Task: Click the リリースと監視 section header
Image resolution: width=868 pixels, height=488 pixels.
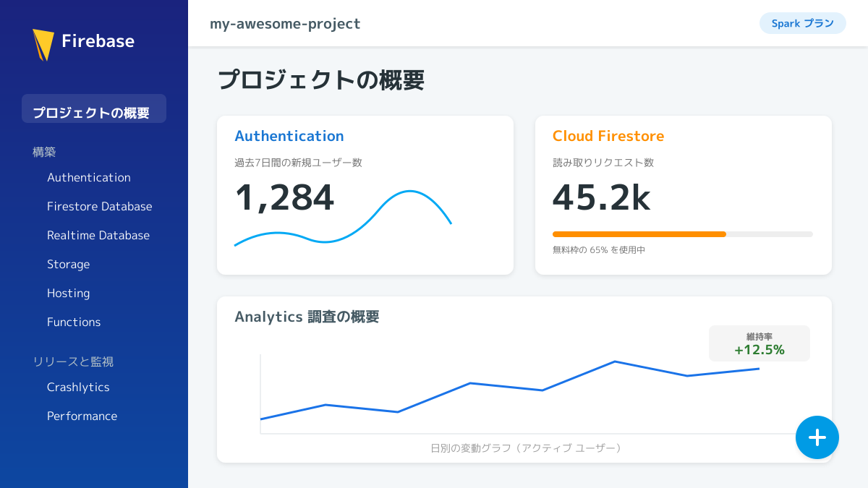Action: tap(73, 361)
